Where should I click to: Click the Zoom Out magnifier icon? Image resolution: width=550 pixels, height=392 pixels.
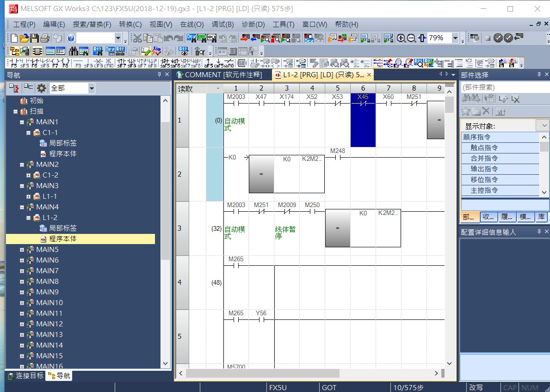point(411,38)
